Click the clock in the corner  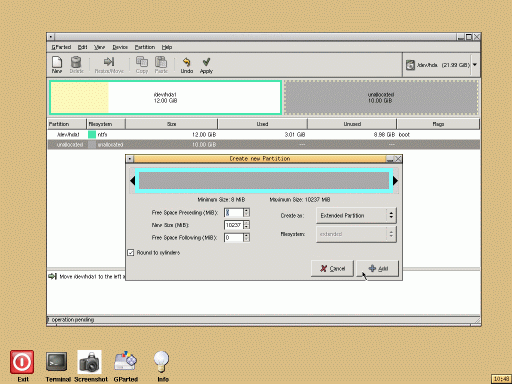coord(501,379)
